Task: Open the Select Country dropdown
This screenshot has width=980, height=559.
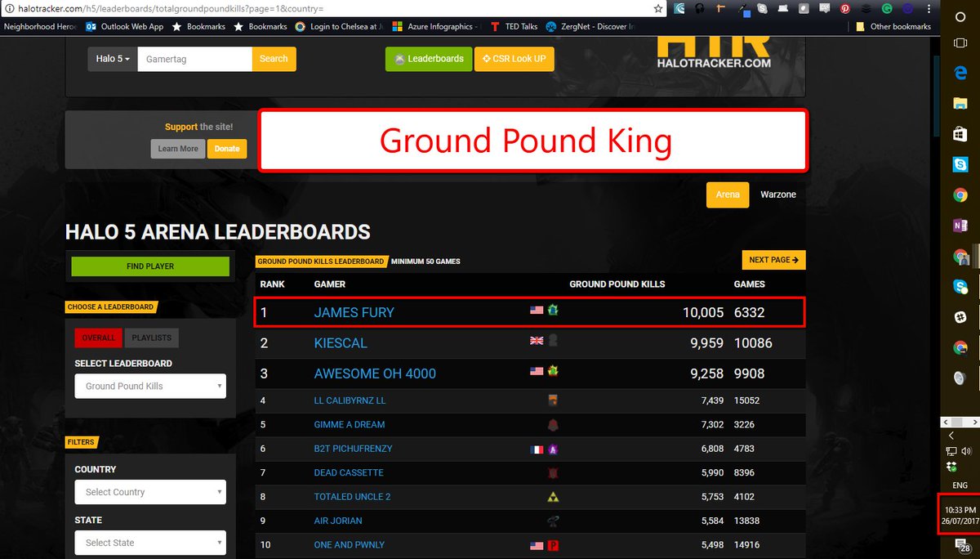Action: click(150, 492)
